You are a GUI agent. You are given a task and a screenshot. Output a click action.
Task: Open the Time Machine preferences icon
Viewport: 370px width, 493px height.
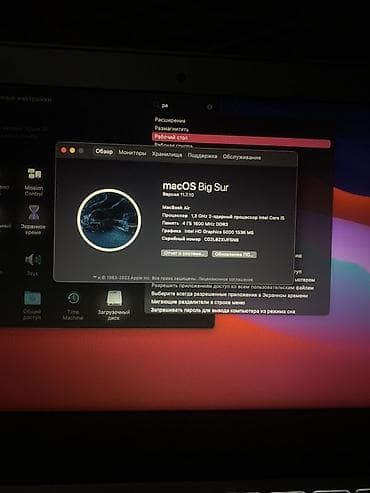[x=73, y=298]
